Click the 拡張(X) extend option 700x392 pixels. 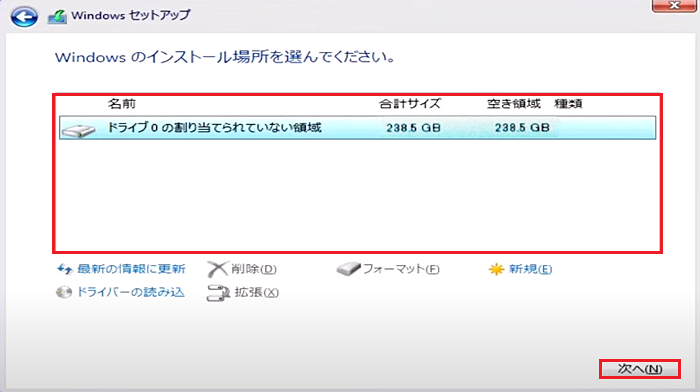tap(257, 292)
